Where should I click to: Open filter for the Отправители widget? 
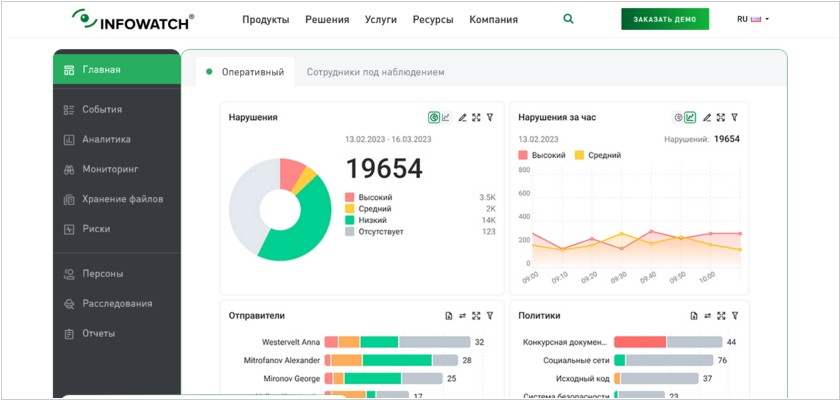(x=490, y=316)
